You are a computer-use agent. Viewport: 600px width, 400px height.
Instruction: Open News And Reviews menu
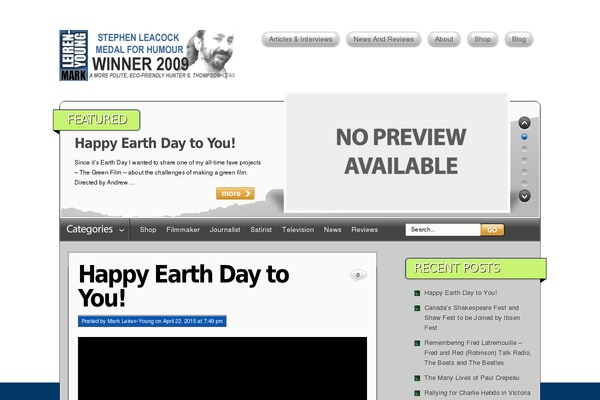(383, 39)
